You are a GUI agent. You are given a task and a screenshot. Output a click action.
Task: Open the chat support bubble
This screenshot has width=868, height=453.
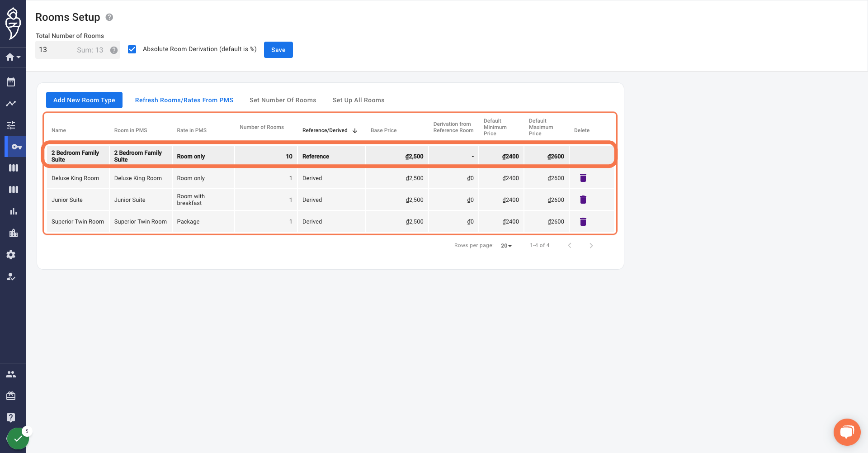click(847, 432)
